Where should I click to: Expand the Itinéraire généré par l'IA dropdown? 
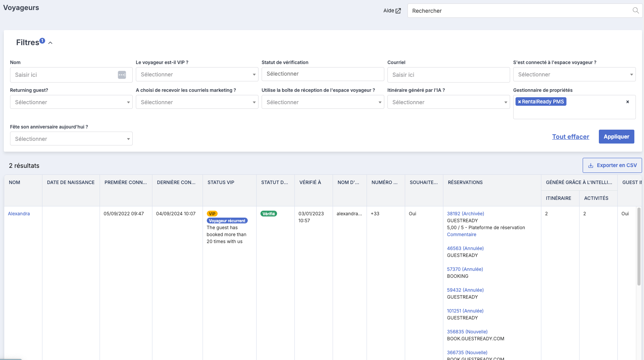click(x=449, y=102)
